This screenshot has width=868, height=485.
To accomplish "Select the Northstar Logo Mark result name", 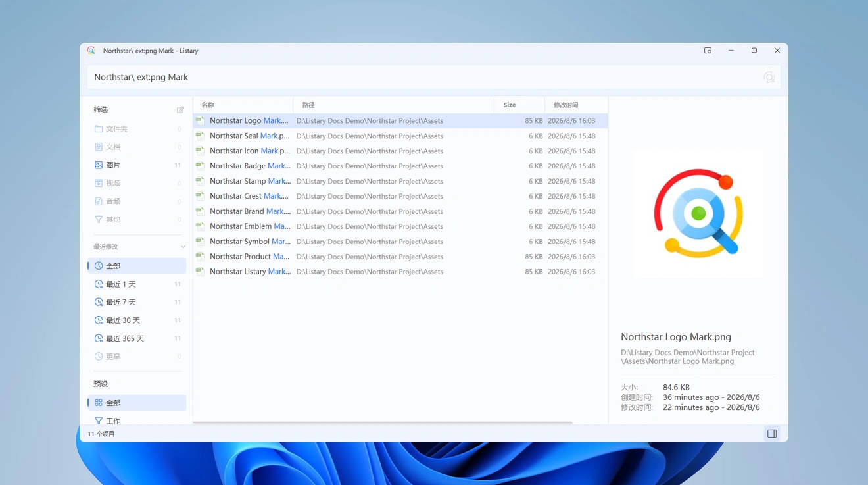I will tap(249, 121).
